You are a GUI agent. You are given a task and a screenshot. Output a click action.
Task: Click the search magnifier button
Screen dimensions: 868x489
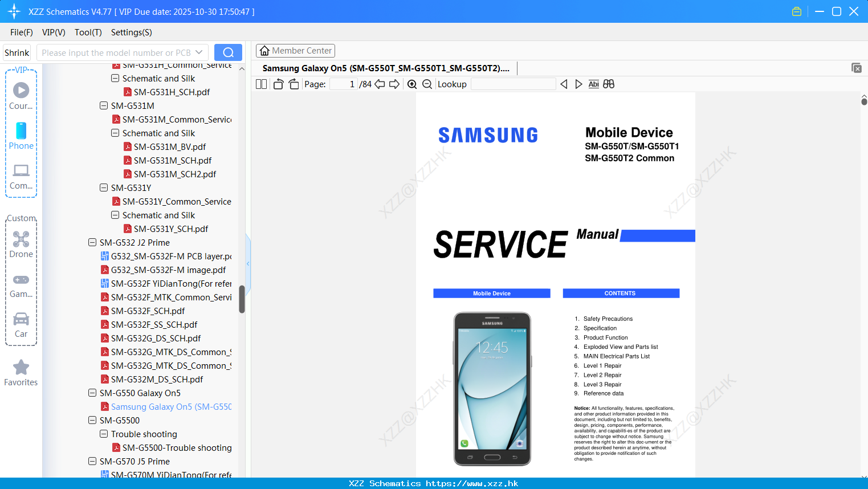(x=228, y=52)
